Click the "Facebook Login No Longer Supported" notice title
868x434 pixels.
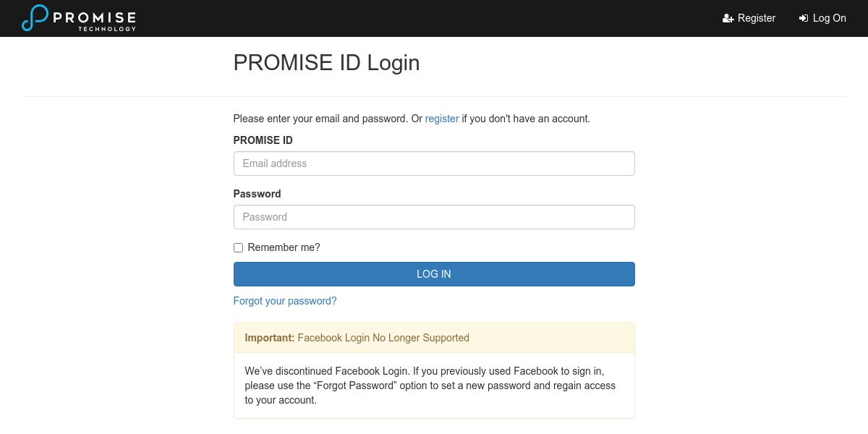coord(383,338)
